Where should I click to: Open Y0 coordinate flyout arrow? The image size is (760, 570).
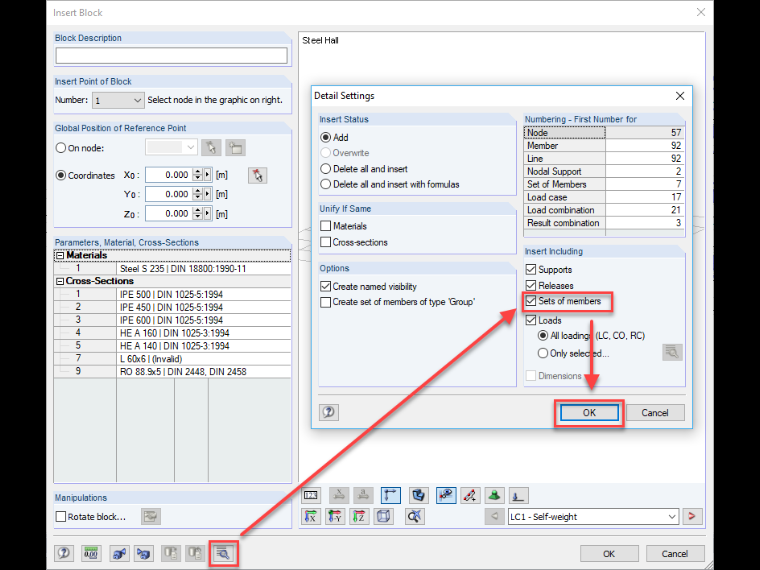(x=207, y=194)
